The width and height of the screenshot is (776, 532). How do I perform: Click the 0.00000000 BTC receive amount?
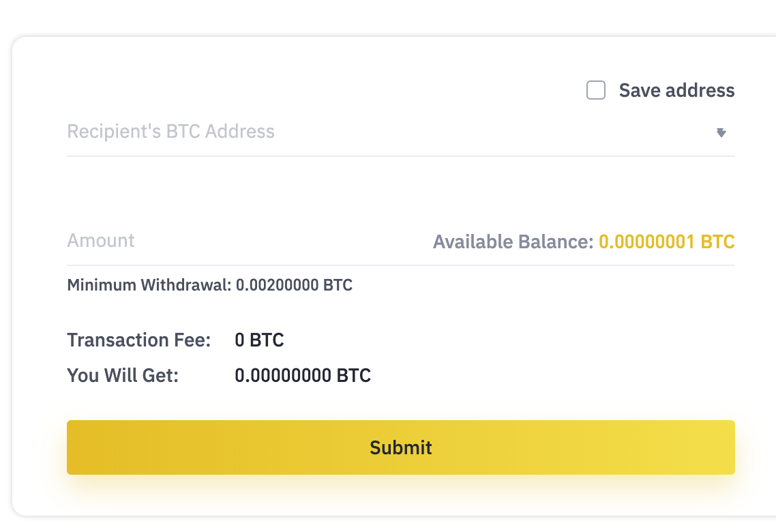click(303, 375)
